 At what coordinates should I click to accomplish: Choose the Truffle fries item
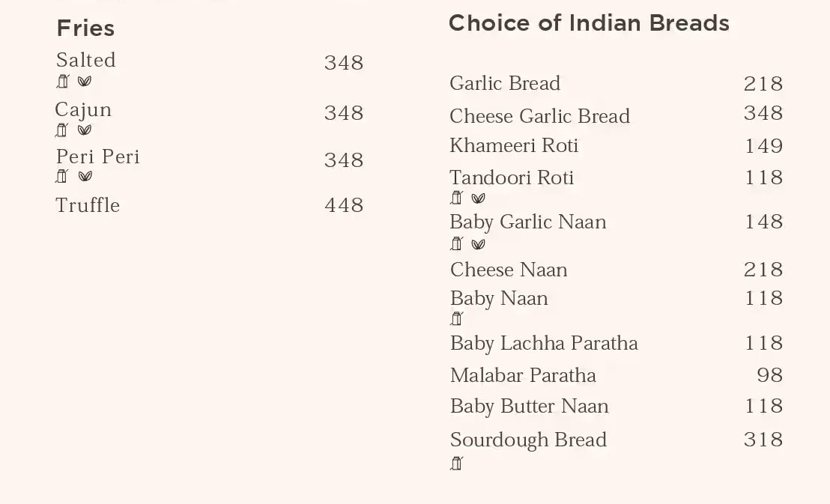pyautogui.click(x=88, y=205)
